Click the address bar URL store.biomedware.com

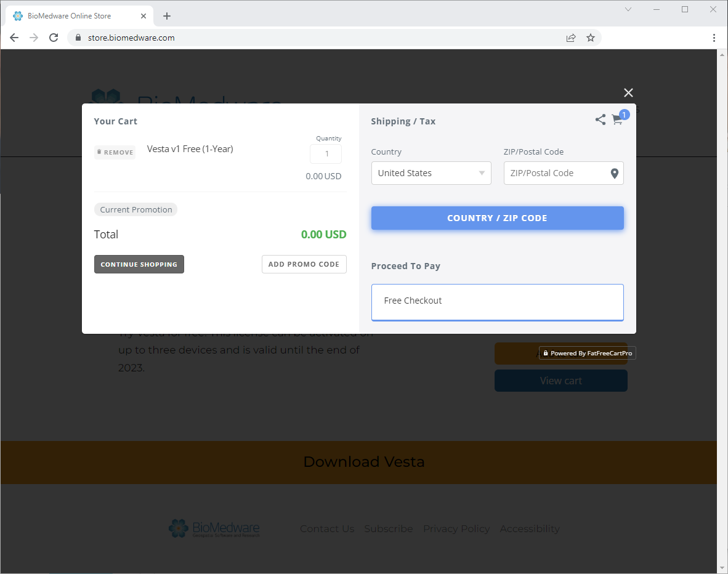131,38
